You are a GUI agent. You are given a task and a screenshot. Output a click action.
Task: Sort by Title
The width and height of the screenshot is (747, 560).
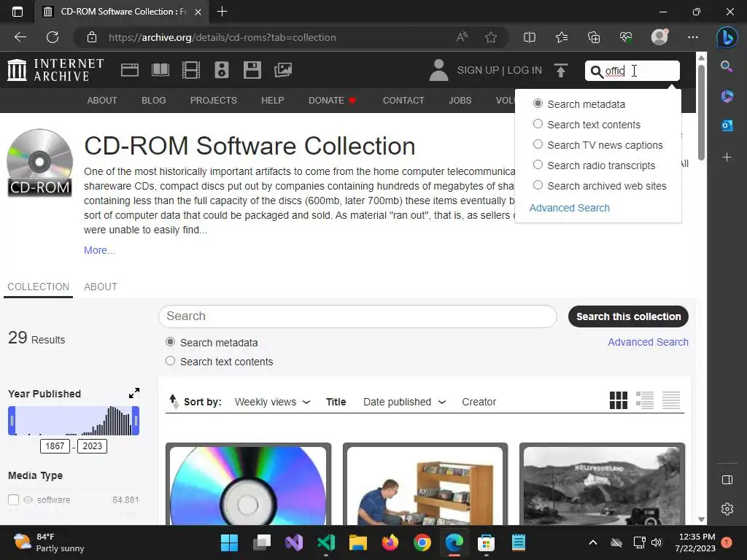(336, 402)
